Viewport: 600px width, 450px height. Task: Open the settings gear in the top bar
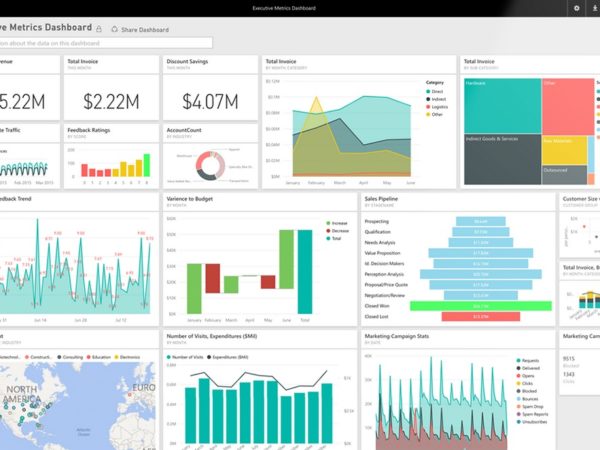click(576, 8)
